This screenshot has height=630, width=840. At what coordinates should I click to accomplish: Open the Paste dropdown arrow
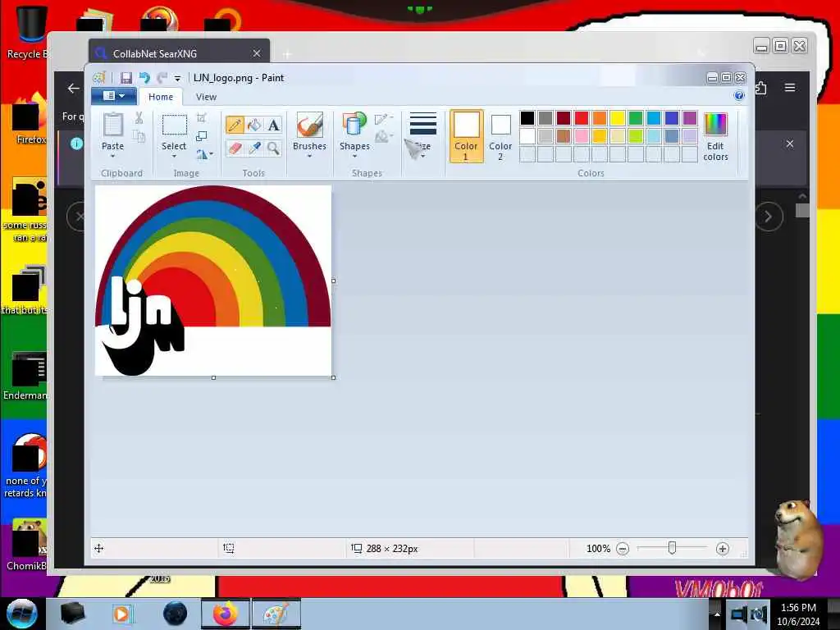[x=112, y=157]
